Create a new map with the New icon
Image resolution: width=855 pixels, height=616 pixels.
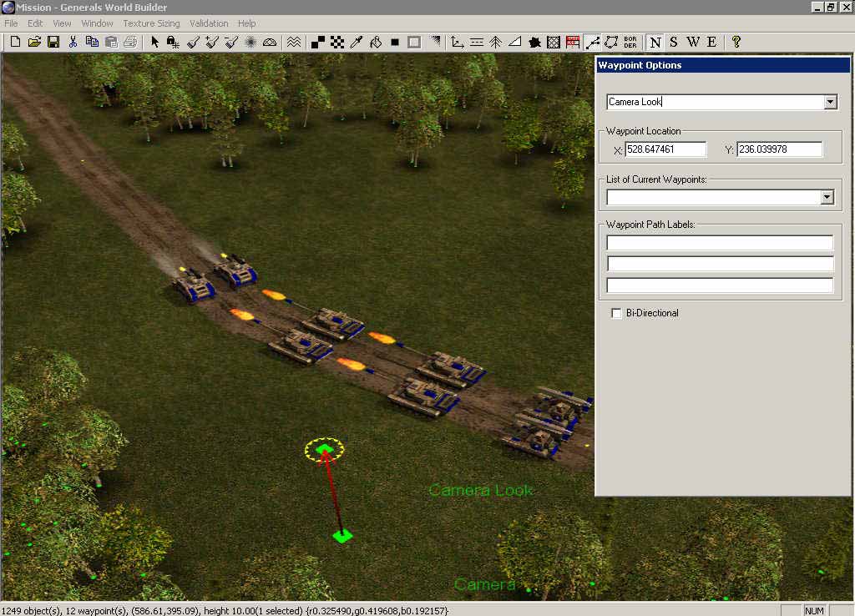tap(15, 42)
